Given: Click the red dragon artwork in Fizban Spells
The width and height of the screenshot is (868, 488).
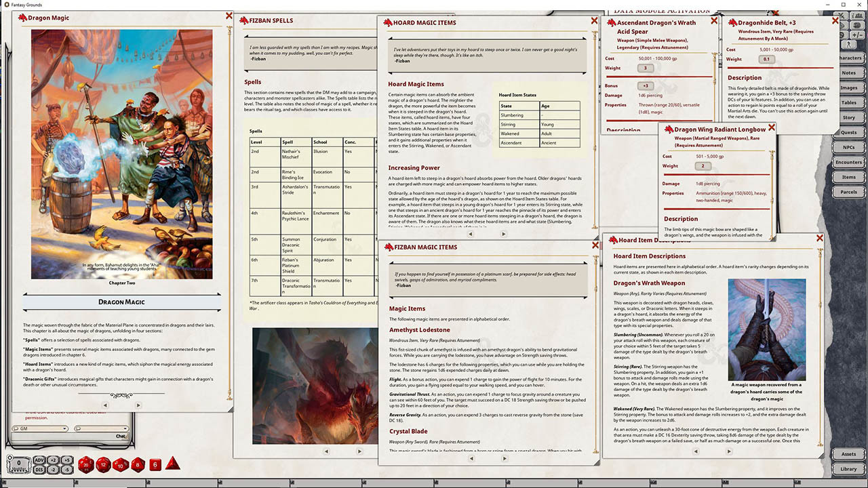Looking at the screenshot, I should point(315,386).
